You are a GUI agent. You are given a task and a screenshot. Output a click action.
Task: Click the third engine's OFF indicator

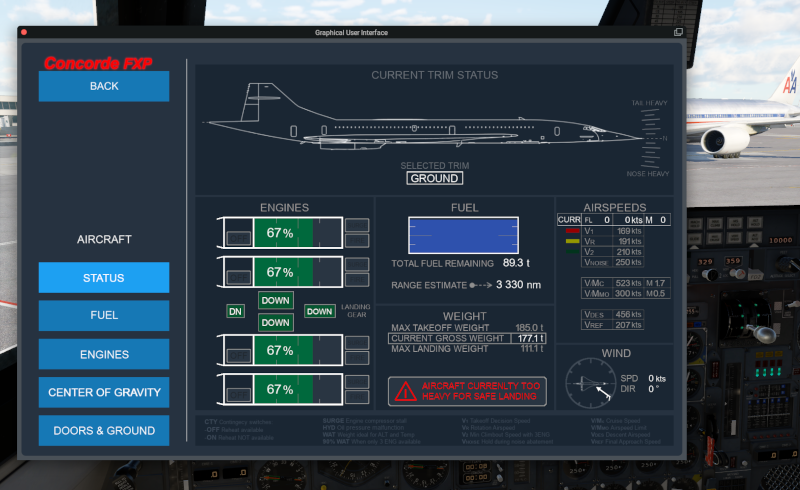pos(238,355)
